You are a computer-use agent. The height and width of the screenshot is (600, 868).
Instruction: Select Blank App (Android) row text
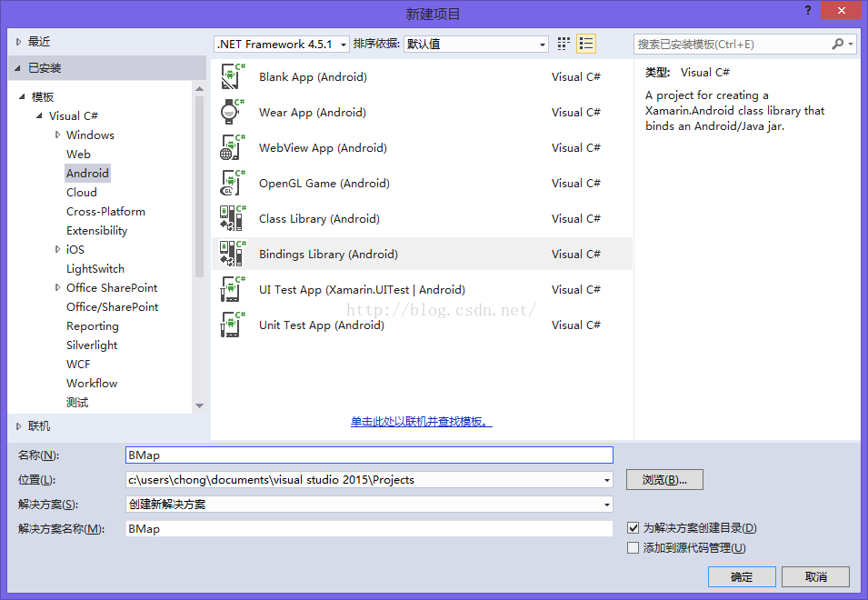(x=313, y=77)
